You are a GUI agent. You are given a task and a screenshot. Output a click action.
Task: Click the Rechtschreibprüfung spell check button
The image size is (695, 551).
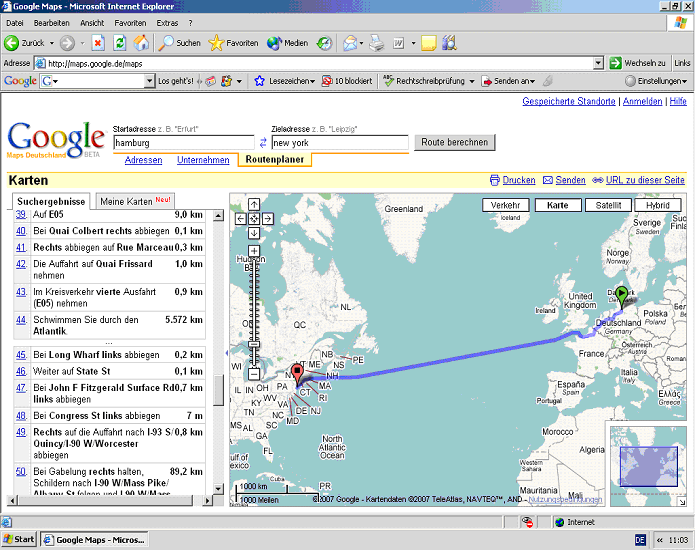424,81
